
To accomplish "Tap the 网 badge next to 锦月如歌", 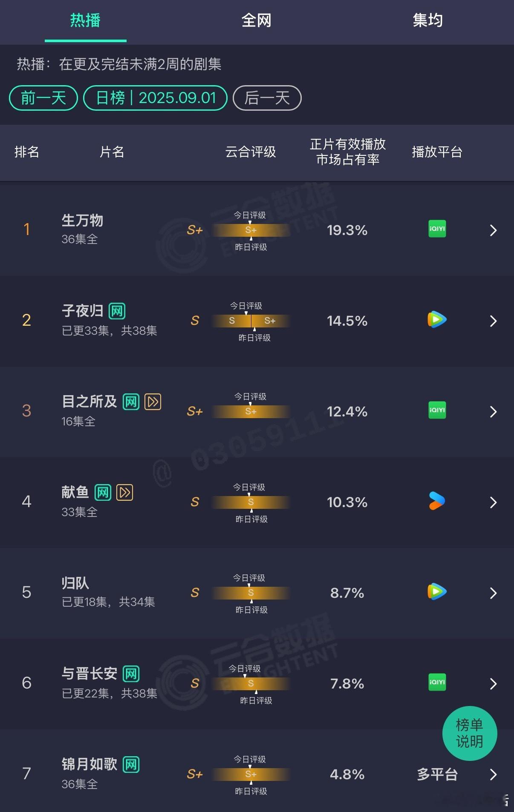I will click(x=131, y=764).
